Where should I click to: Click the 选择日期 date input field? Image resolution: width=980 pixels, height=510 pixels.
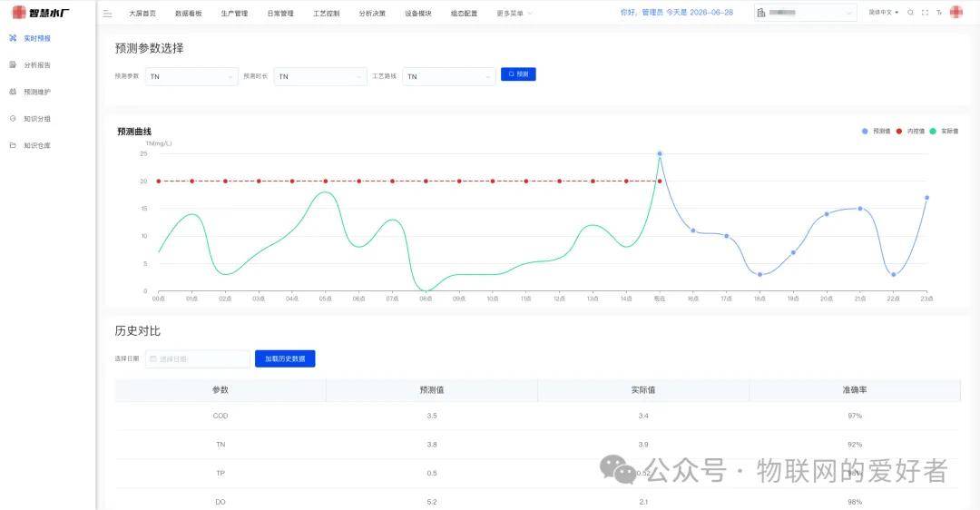point(198,358)
